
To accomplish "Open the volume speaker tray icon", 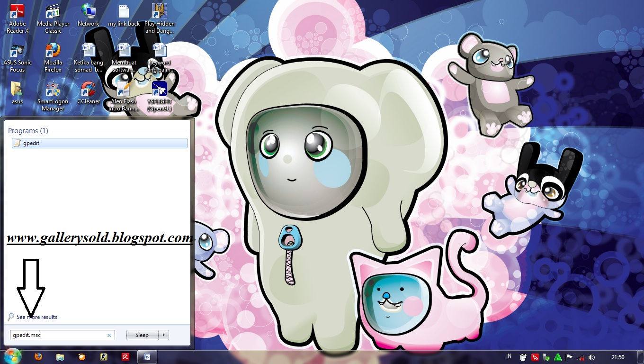I will click(x=592, y=357).
